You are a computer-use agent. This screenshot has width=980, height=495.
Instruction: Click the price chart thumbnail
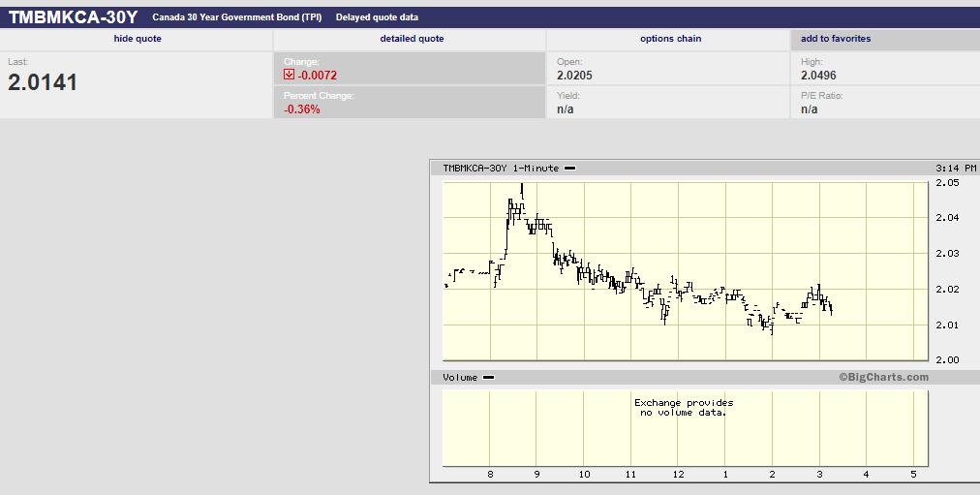pos(686,271)
